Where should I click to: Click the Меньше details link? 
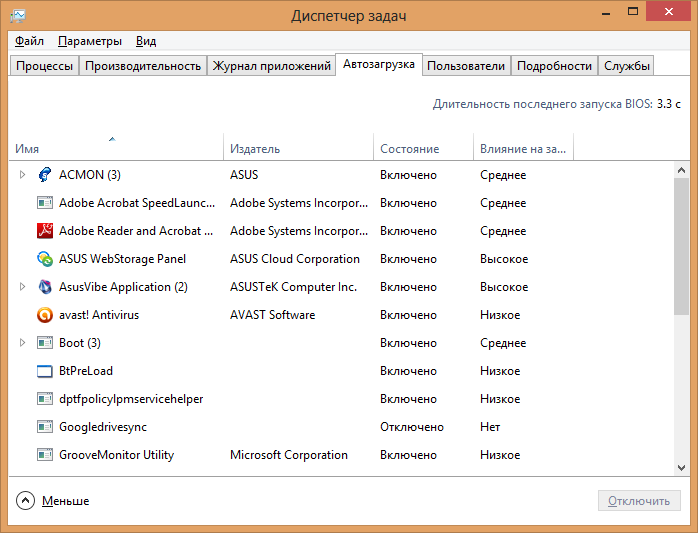point(65,501)
